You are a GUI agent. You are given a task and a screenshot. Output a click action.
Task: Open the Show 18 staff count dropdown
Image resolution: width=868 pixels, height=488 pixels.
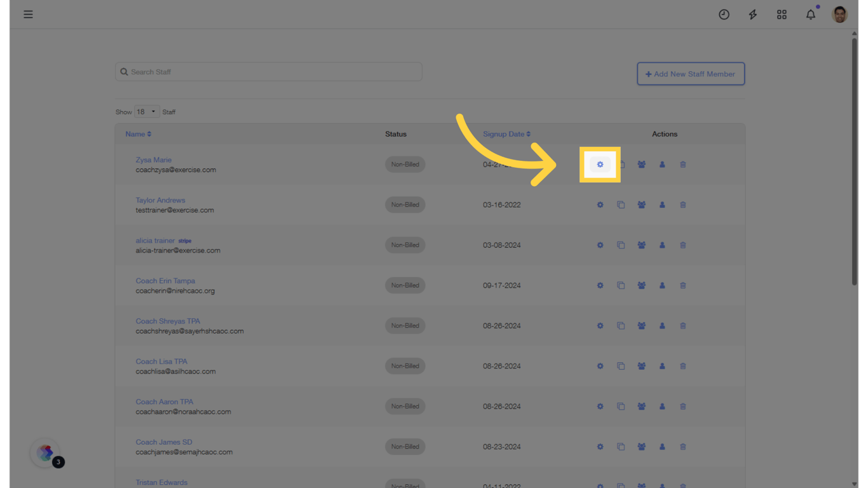point(147,112)
